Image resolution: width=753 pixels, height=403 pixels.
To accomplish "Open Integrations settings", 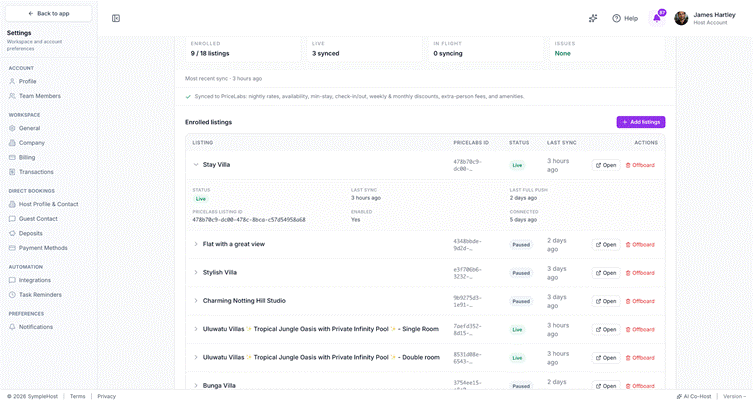I will 35,280.
